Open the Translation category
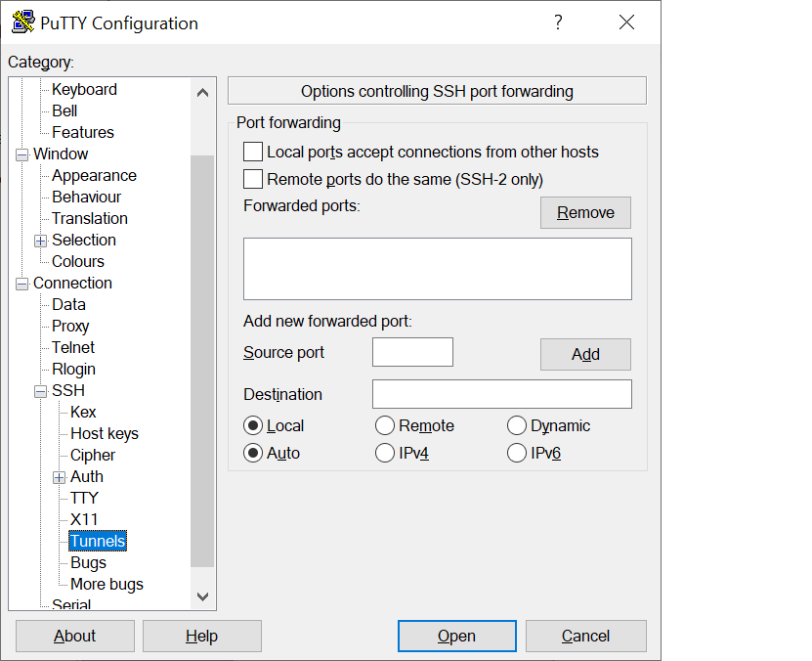 click(x=90, y=219)
